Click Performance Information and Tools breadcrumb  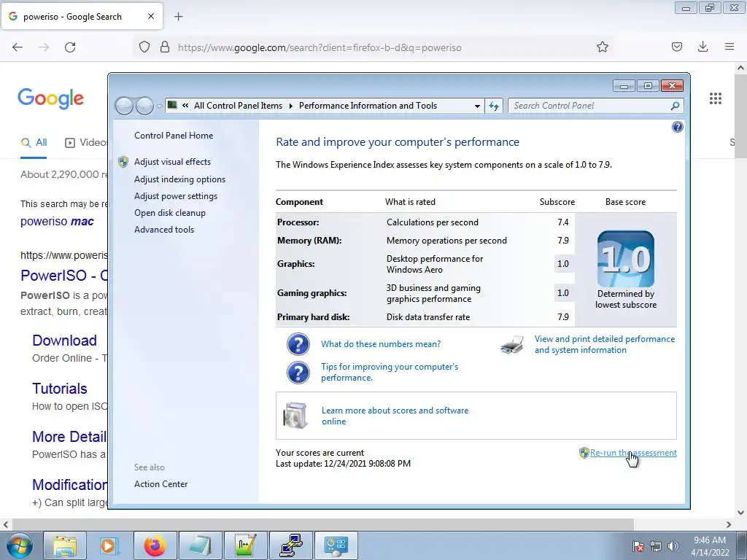tap(368, 106)
